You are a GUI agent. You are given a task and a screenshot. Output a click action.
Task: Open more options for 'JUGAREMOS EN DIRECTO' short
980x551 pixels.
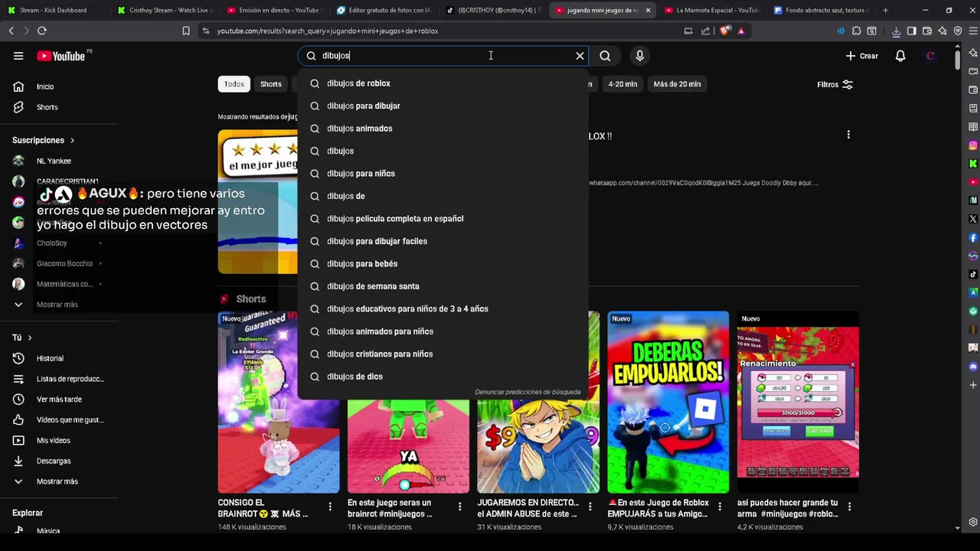point(590,507)
